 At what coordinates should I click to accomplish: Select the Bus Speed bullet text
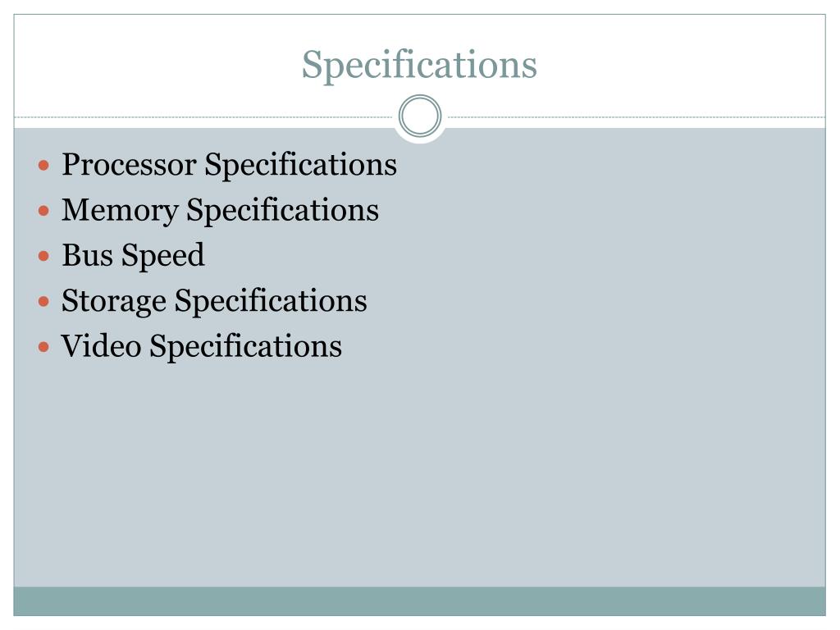(x=134, y=256)
